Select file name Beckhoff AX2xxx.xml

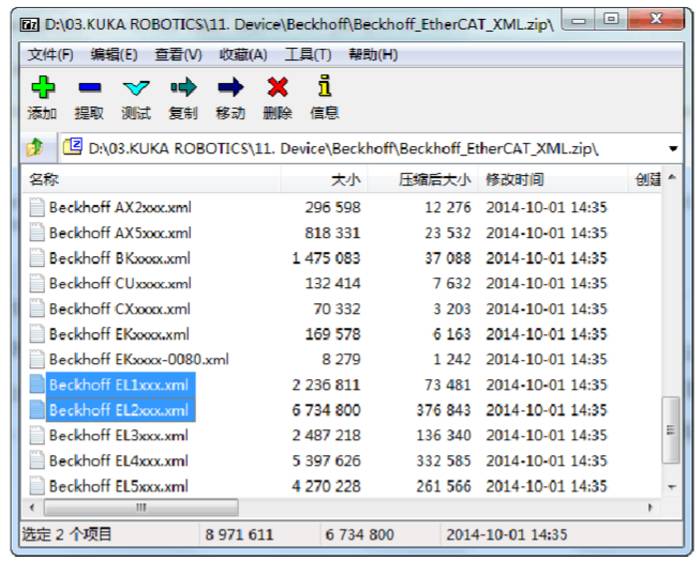(x=120, y=207)
